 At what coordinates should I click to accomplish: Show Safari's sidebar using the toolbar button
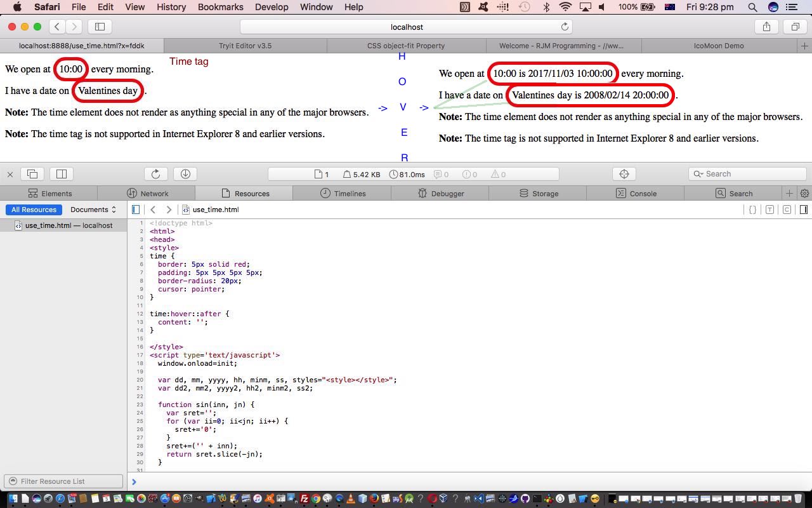pyautogui.click(x=100, y=27)
